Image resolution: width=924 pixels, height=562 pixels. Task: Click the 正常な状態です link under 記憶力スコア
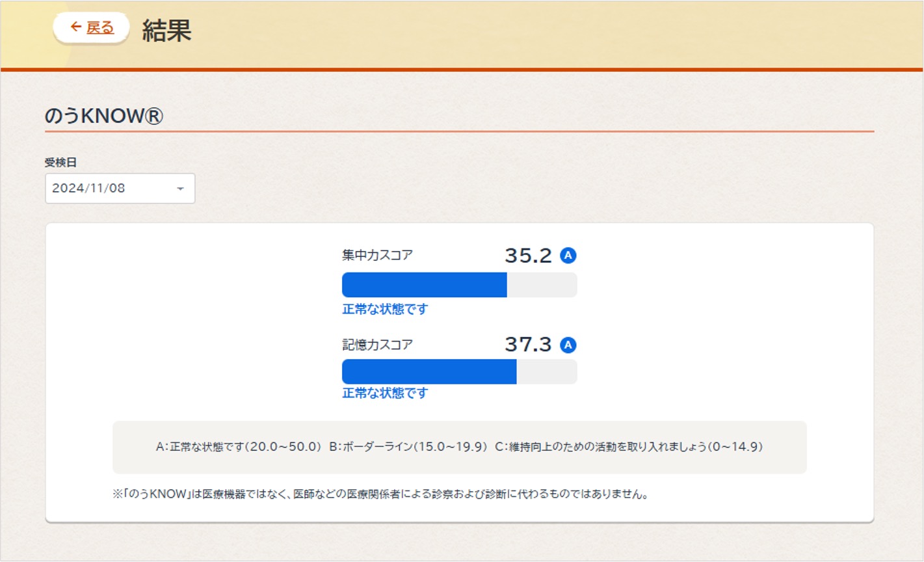click(385, 393)
